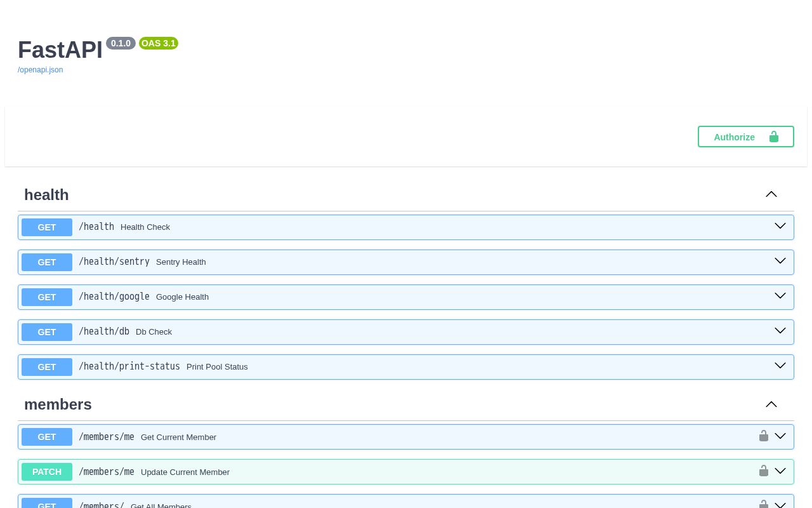
Task: Click the "Google Health" summary text
Action: [182, 297]
